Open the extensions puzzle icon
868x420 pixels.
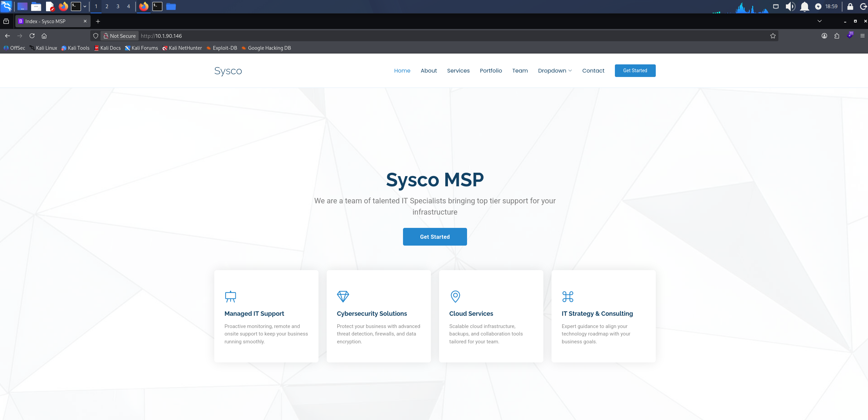(x=837, y=36)
